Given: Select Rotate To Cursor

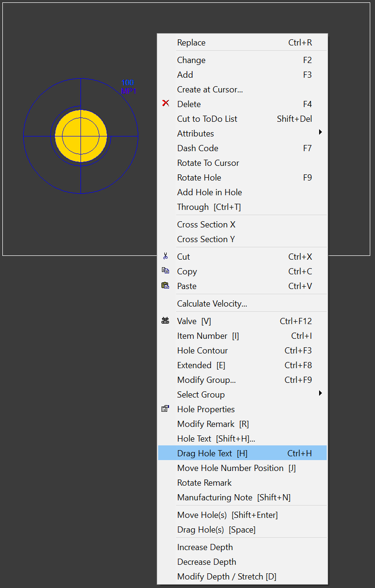Looking at the screenshot, I should tap(242, 163).
